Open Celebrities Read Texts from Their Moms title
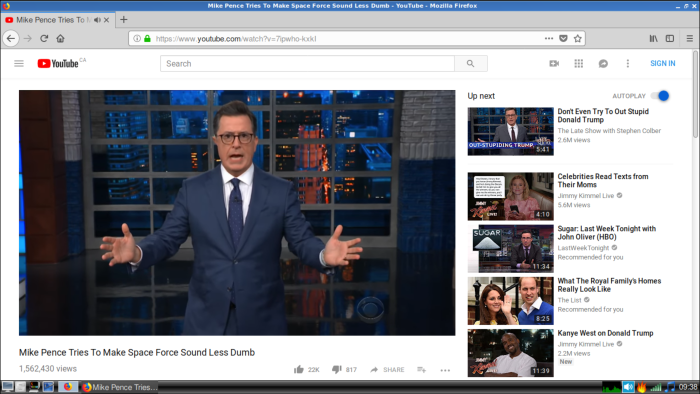The height and width of the screenshot is (394, 700). [603, 181]
